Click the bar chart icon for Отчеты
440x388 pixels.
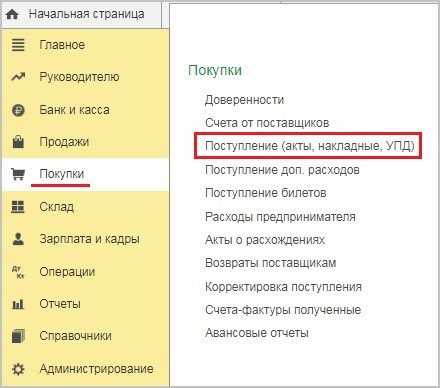click(x=18, y=304)
